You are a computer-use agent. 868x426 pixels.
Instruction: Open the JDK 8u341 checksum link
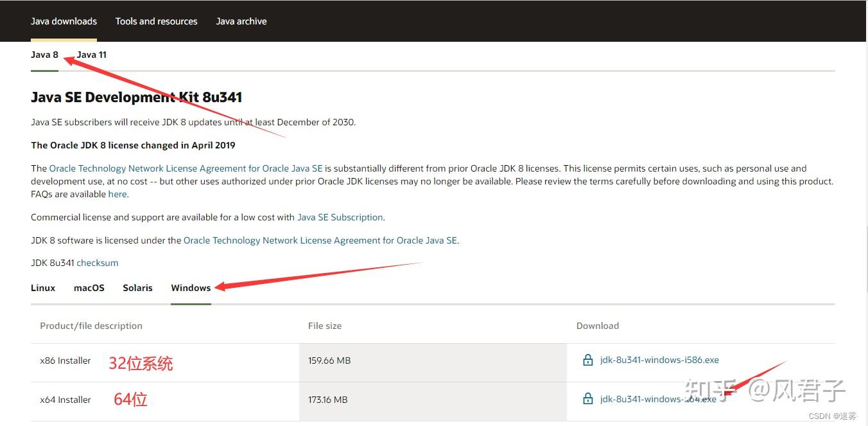click(98, 263)
